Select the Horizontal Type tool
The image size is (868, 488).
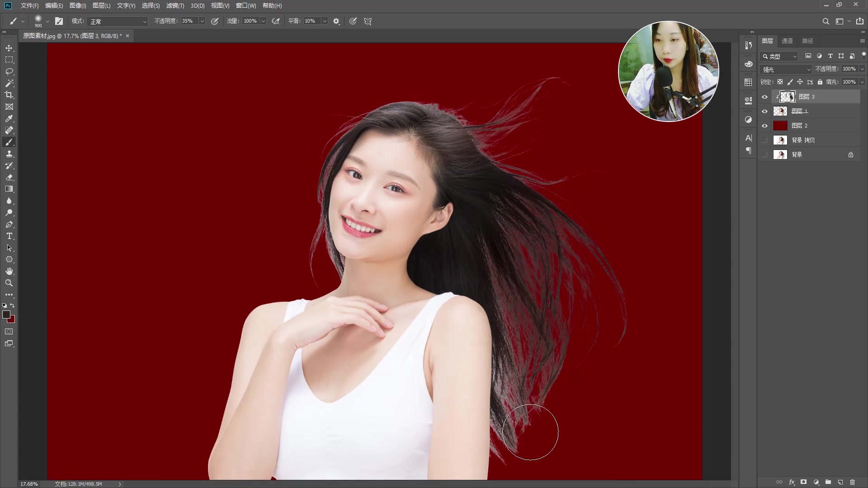(9, 236)
